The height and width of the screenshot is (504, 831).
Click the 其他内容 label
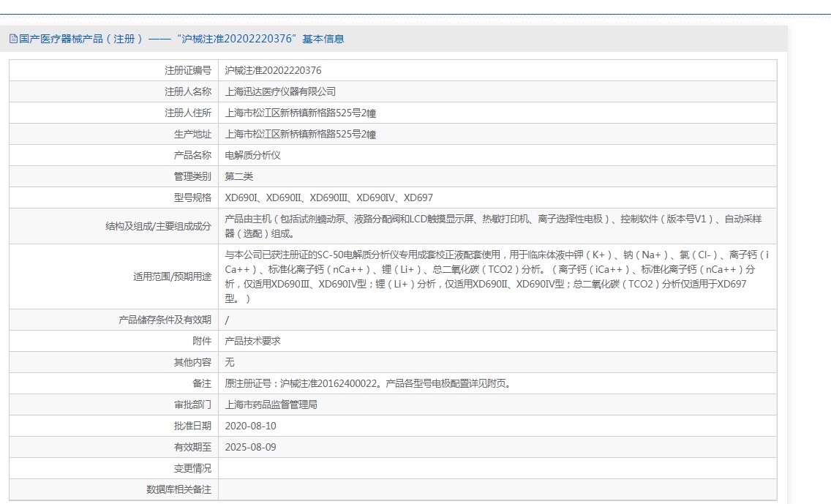pyautogui.click(x=192, y=363)
